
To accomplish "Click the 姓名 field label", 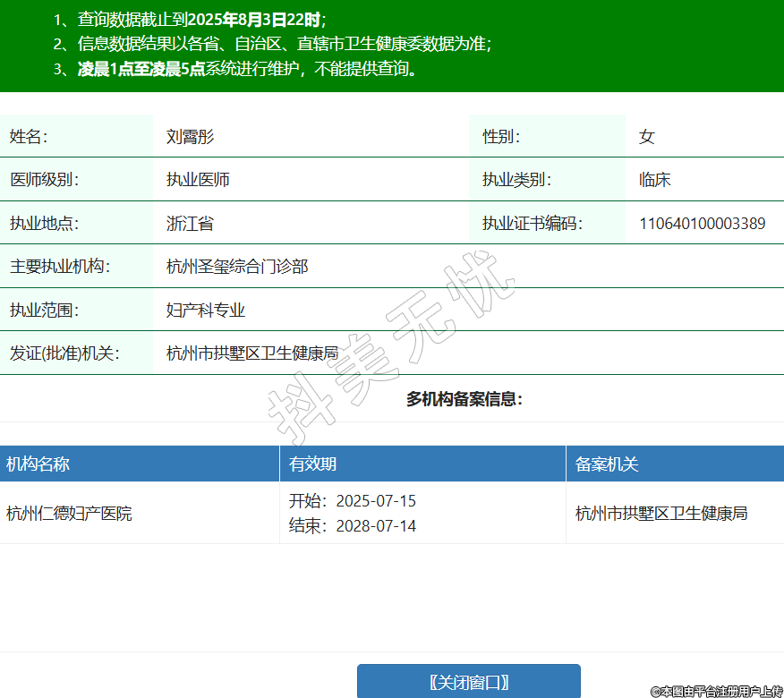I will 29,137.
